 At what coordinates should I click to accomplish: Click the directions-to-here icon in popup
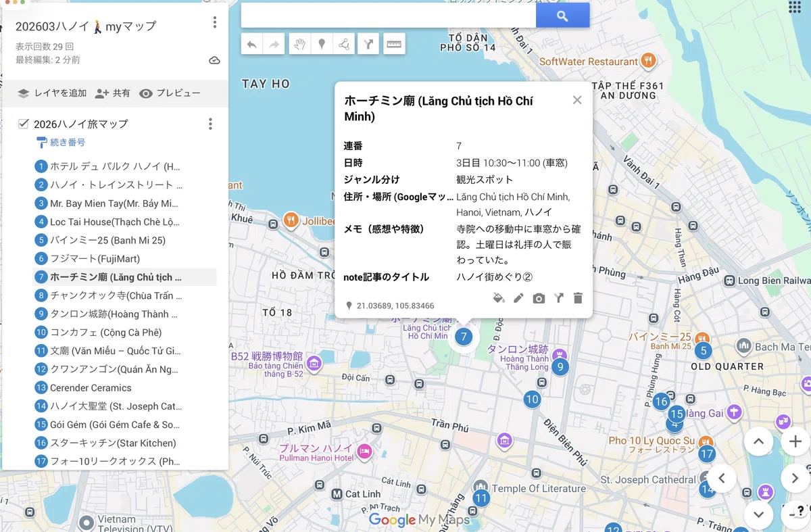pyautogui.click(x=558, y=298)
